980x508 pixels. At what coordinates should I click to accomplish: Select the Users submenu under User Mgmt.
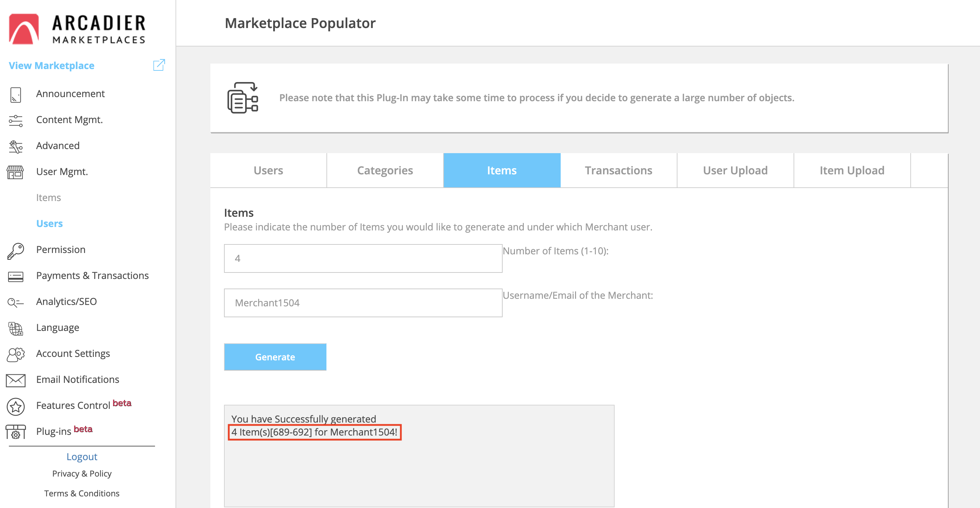(50, 224)
